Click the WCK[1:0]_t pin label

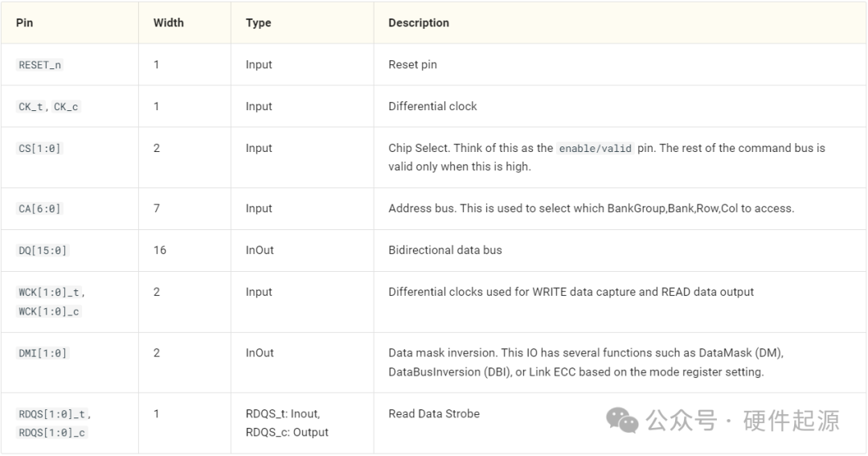(51, 293)
